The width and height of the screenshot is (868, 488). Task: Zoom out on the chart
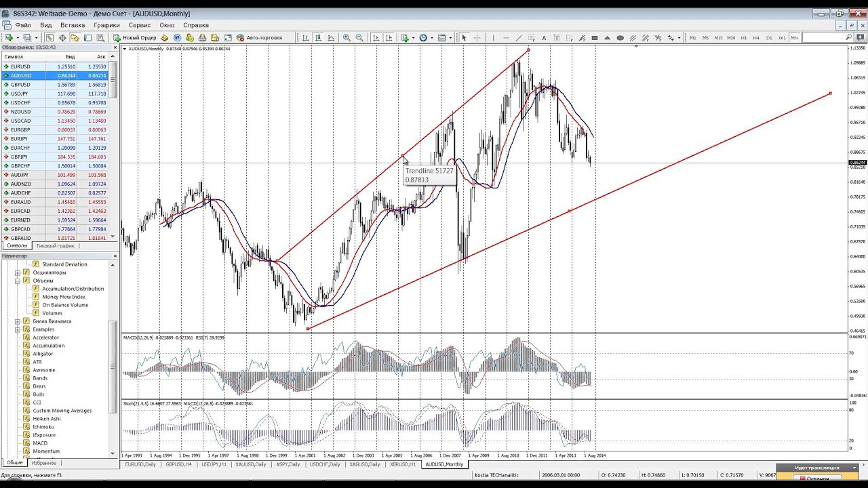359,38
